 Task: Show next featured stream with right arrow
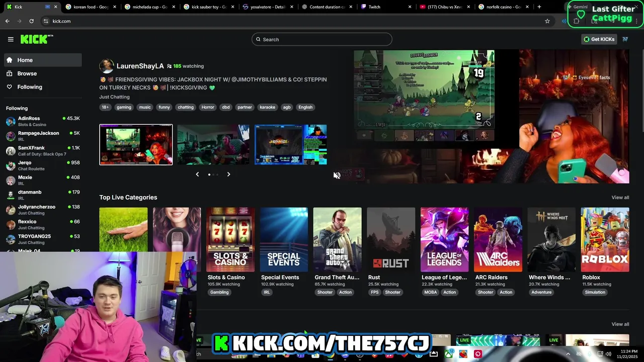click(228, 174)
